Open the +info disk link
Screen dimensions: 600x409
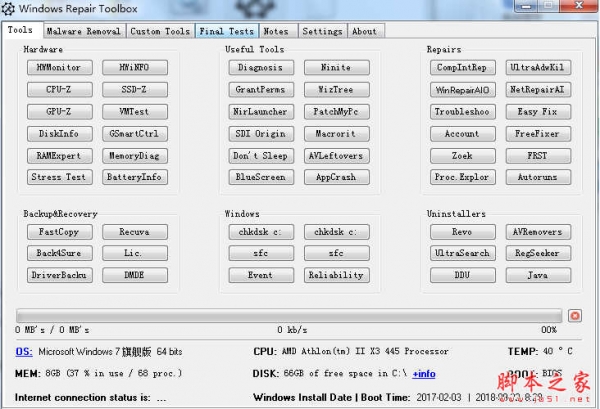424,374
